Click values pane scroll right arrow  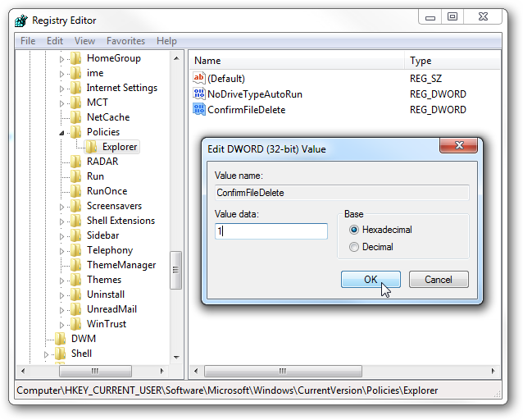(493, 371)
